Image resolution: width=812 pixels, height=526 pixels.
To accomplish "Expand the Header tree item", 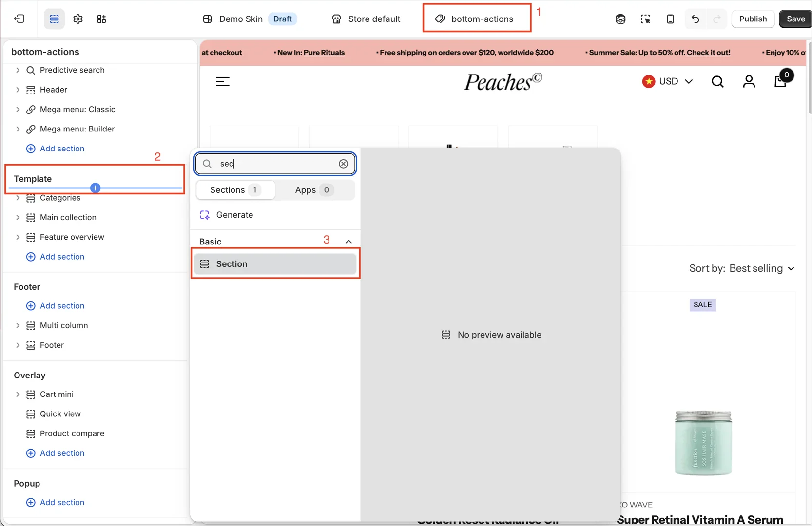I will click(18, 90).
